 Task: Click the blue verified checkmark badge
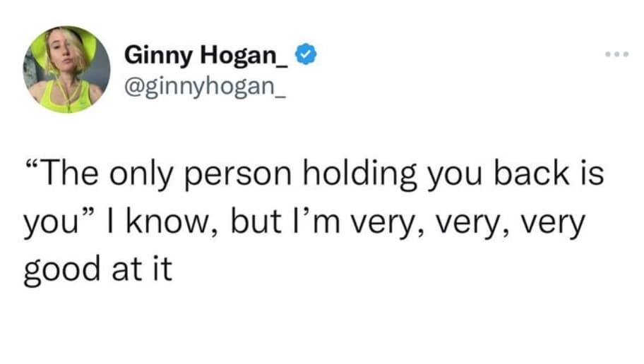tap(304, 54)
